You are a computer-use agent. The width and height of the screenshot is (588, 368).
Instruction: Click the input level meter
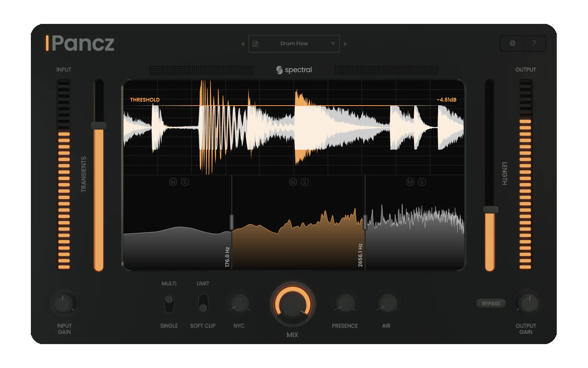click(64, 175)
